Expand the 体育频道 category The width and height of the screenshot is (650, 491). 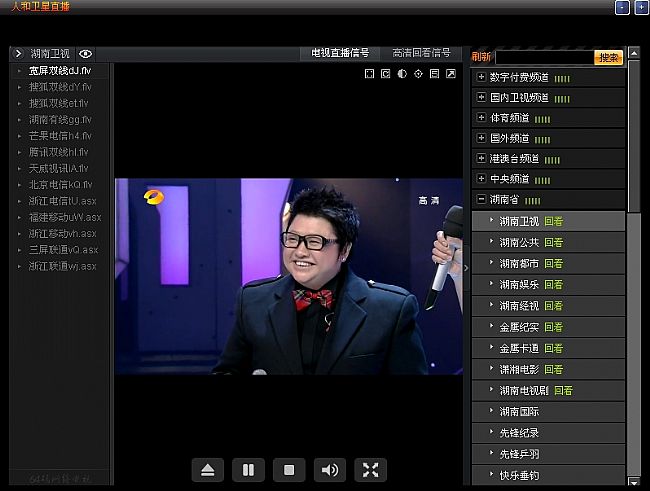481,118
